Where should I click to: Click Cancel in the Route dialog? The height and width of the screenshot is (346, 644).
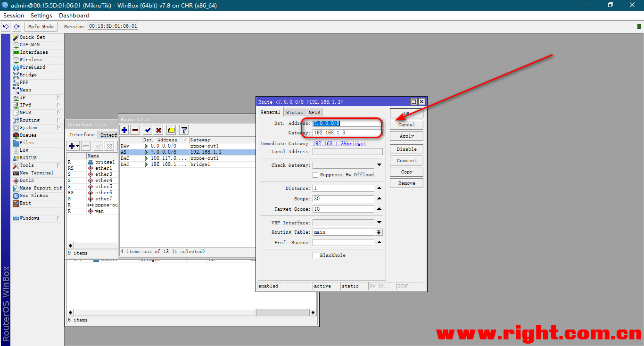pos(406,125)
